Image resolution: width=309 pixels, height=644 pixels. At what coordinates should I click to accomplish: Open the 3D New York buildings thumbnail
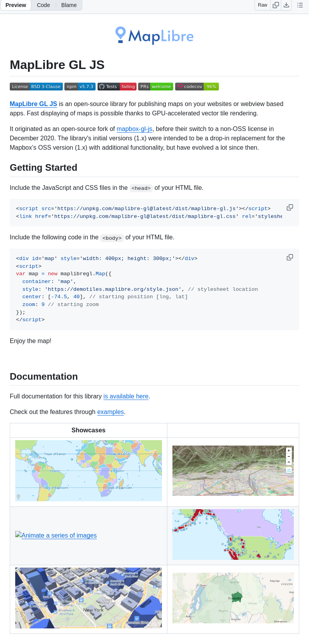pyautogui.click(x=88, y=598)
